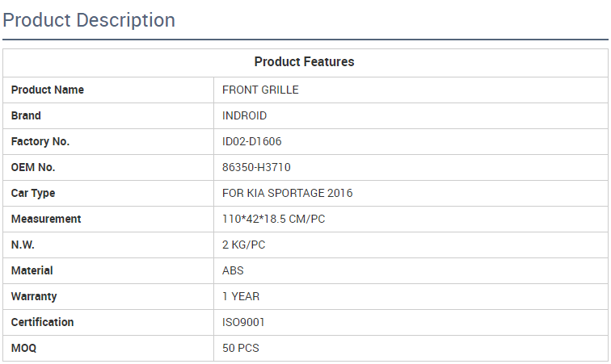The width and height of the screenshot is (611, 364).
Task: Select the ISO9001 certification value
Action: [243, 322]
